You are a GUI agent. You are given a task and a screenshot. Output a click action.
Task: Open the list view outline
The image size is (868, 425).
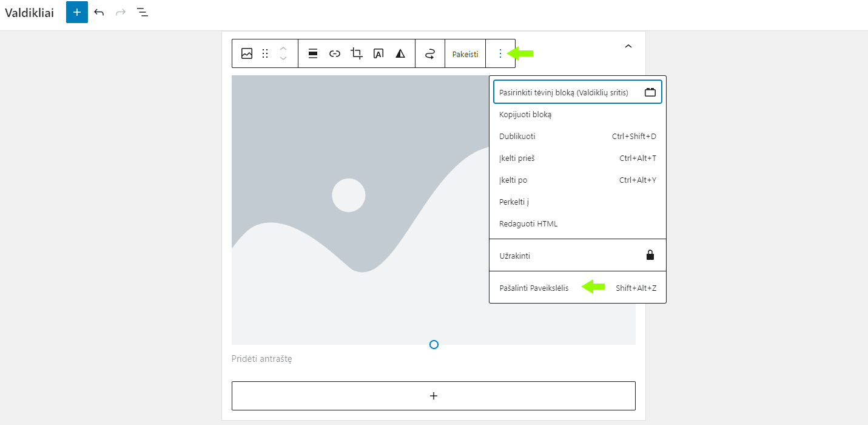coord(143,12)
